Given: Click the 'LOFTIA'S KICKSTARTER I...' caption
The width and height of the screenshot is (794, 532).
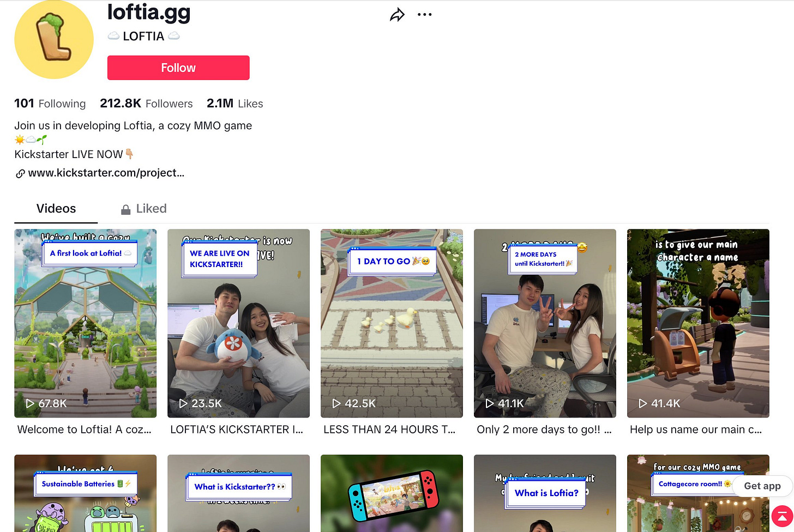Looking at the screenshot, I should 237,430.
